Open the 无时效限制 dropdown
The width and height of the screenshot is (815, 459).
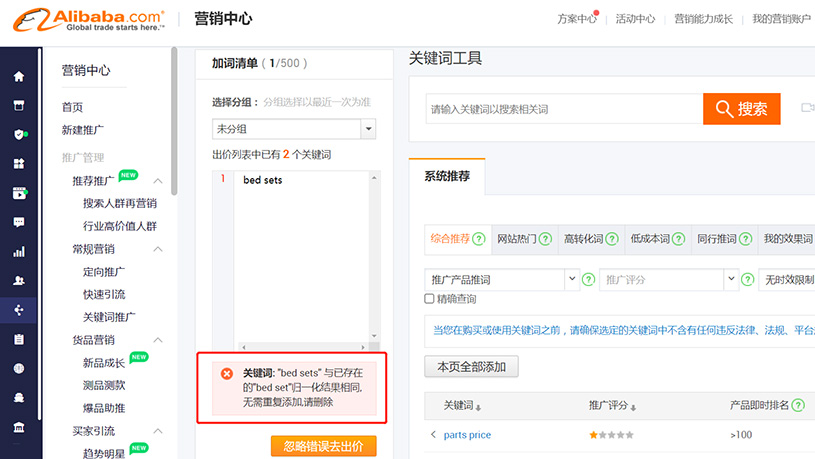pyautogui.click(x=787, y=280)
